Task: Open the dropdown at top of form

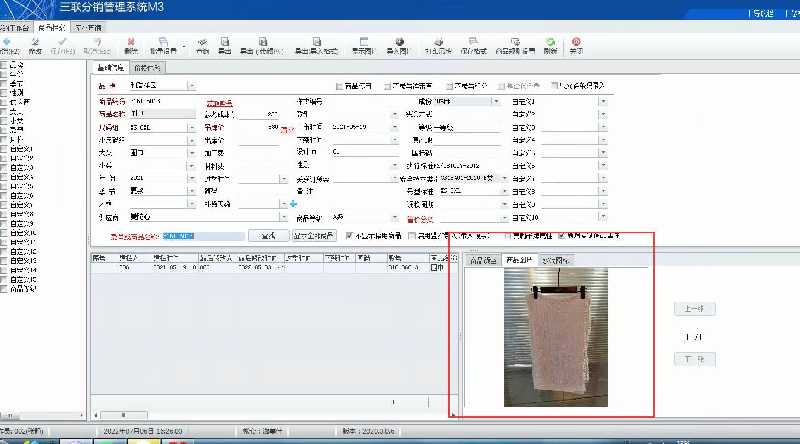Action: pyautogui.click(x=191, y=86)
